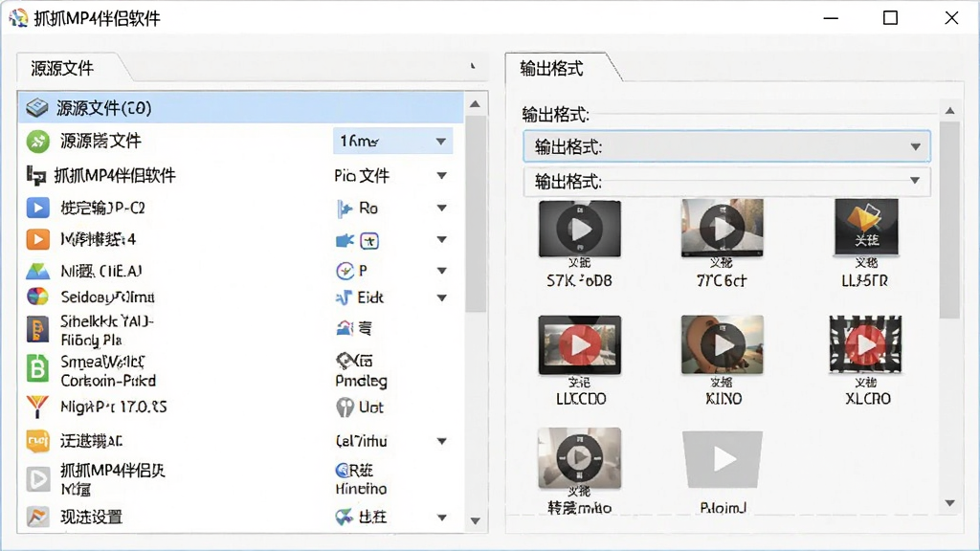Click the grey play icon near the list bottom
Image resolution: width=980 pixels, height=551 pixels.
[37, 479]
